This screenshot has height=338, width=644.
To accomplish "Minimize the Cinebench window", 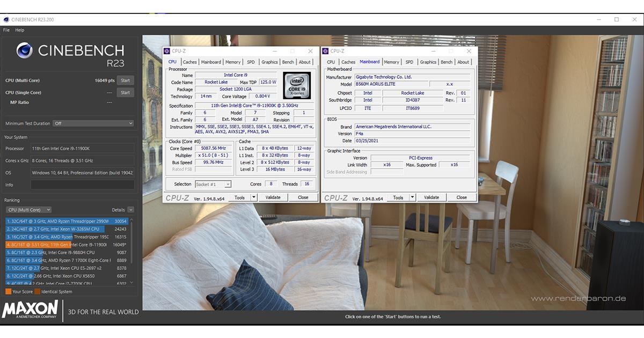I will point(599,20).
